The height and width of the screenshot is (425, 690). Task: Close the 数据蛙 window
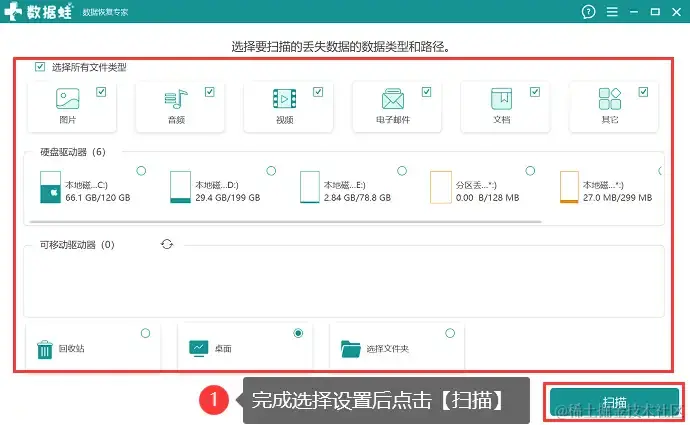676,12
